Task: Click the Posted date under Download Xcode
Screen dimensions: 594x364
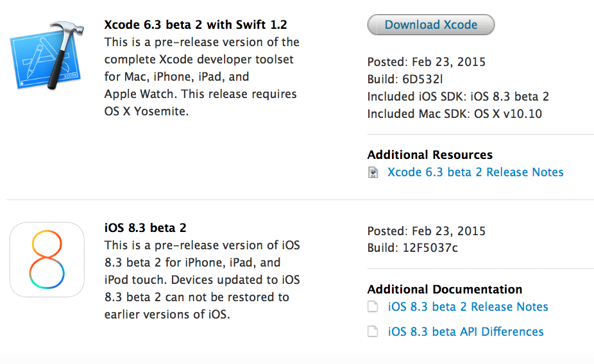Action: 426,62
